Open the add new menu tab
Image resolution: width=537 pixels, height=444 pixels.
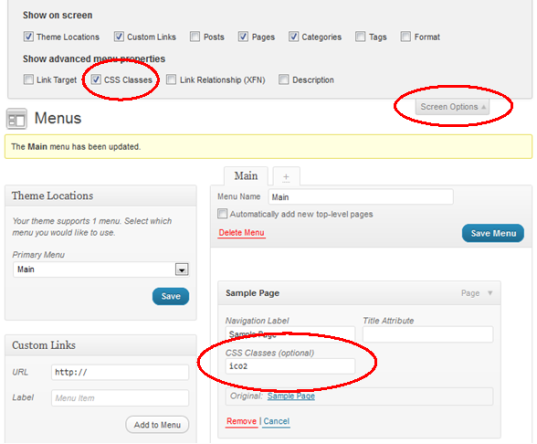pos(286,177)
